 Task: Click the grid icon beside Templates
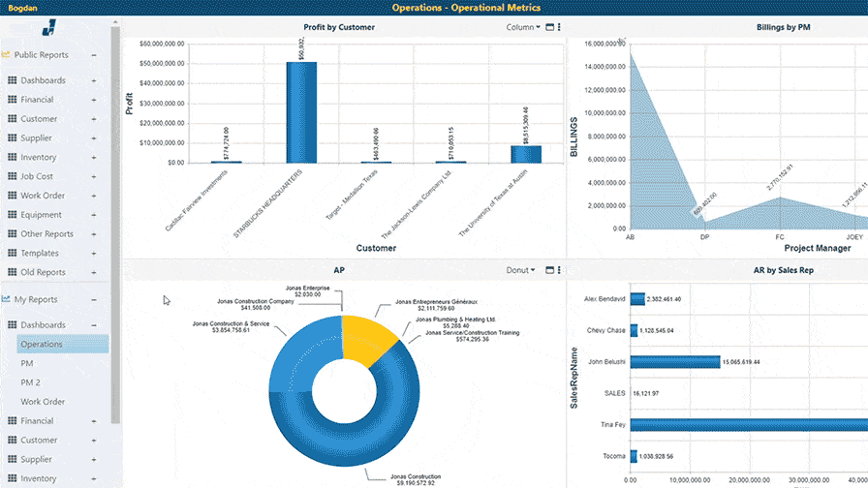(13, 253)
